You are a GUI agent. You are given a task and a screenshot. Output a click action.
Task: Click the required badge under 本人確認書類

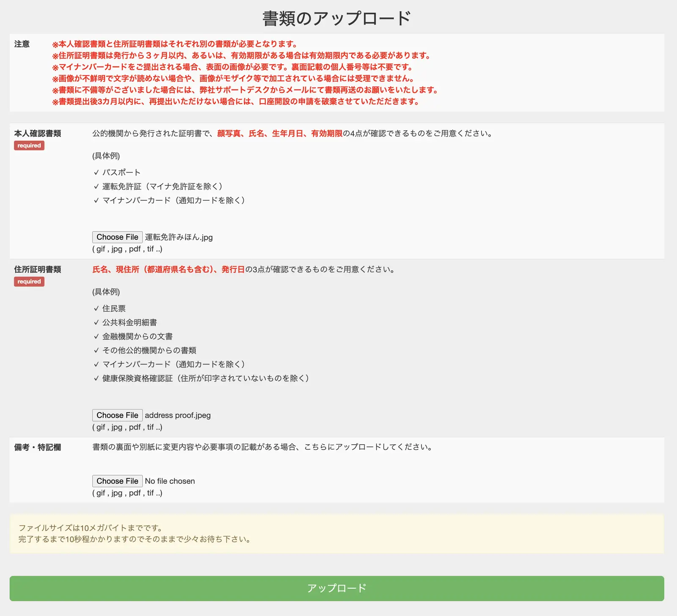click(29, 145)
